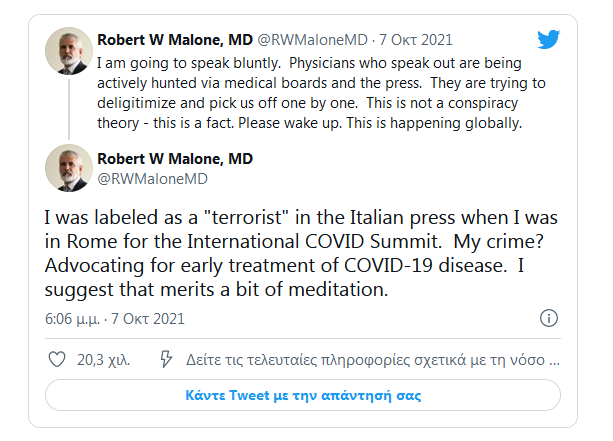Click the bold author name on main tweet
The image size is (613, 441).
(175, 158)
